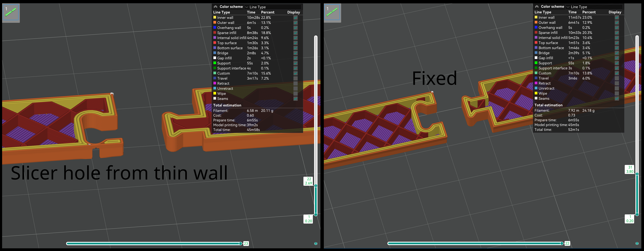The height and width of the screenshot is (251, 644).
Task: Click move count label 23 in Slicer hole view
Action: [x=246, y=244]
